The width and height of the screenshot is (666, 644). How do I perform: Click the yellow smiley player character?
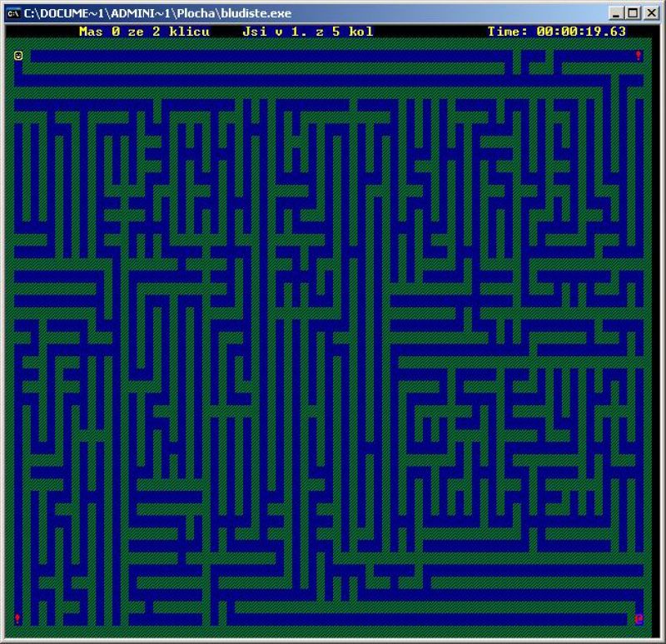pos(18,56)
